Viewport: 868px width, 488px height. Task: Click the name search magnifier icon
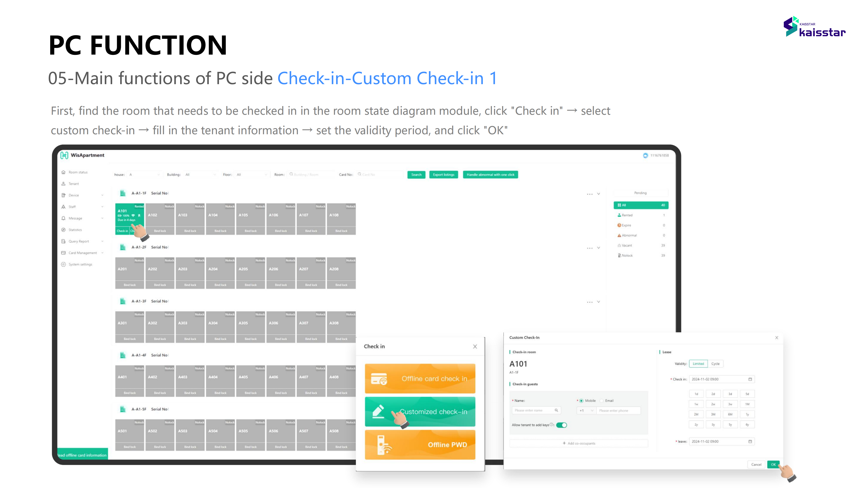[556, 410]
